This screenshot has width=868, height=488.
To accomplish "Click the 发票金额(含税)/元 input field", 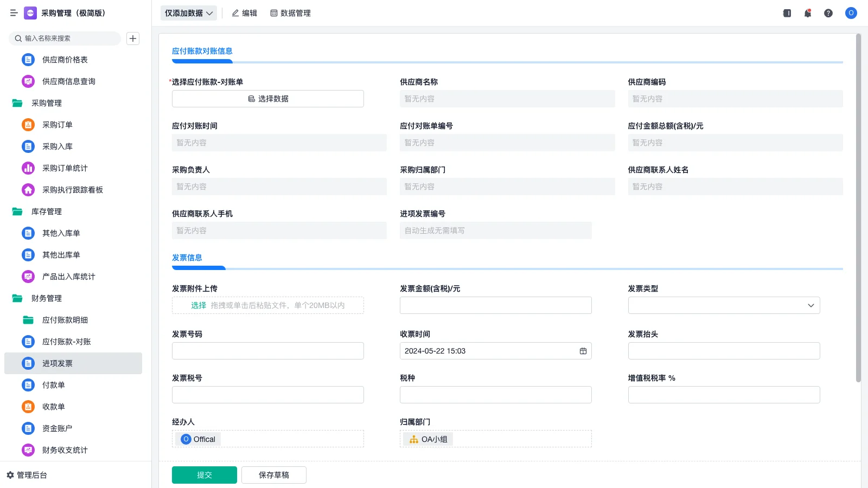I will click(496, 305).
